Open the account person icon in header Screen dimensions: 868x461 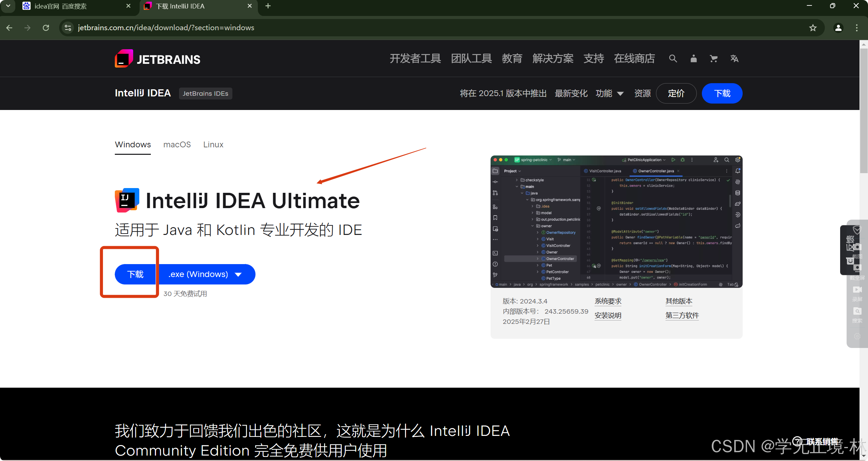coord(693,59)
